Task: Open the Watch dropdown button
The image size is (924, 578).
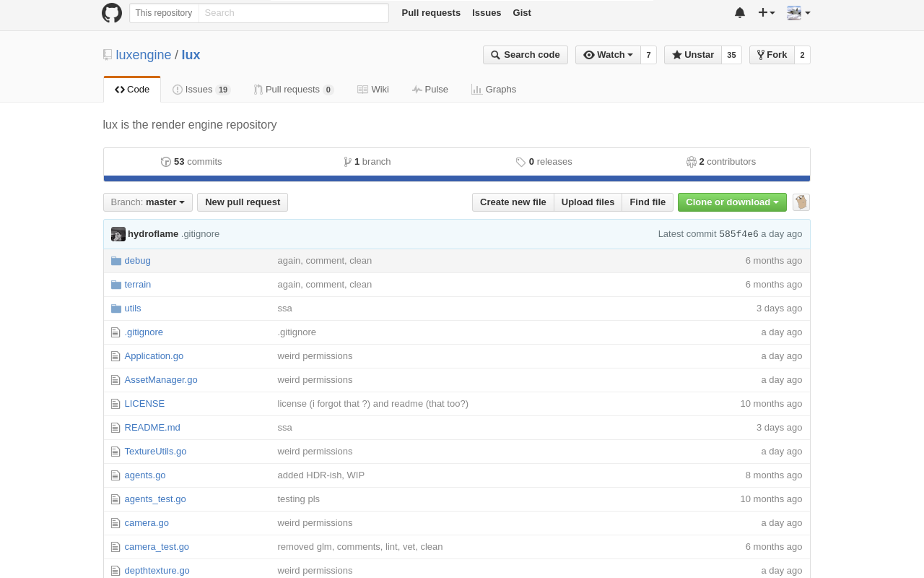Action: coord(608,55)
